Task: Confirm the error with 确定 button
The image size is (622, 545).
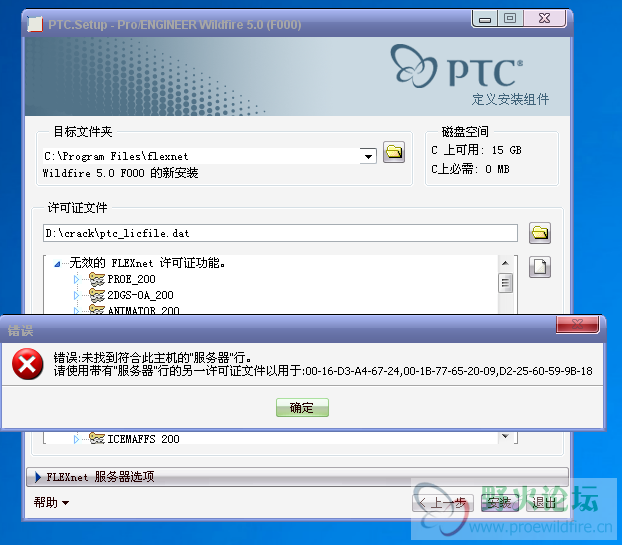Action: (302, 407)
